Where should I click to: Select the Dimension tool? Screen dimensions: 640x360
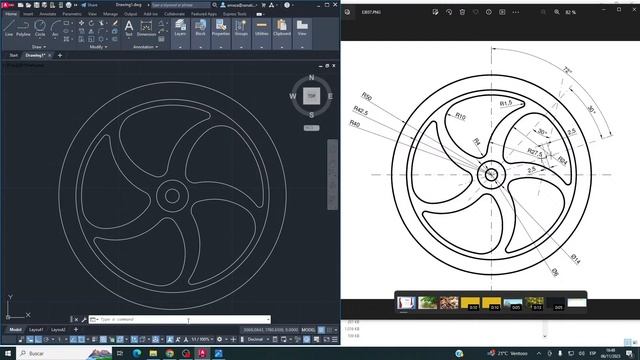146,28
